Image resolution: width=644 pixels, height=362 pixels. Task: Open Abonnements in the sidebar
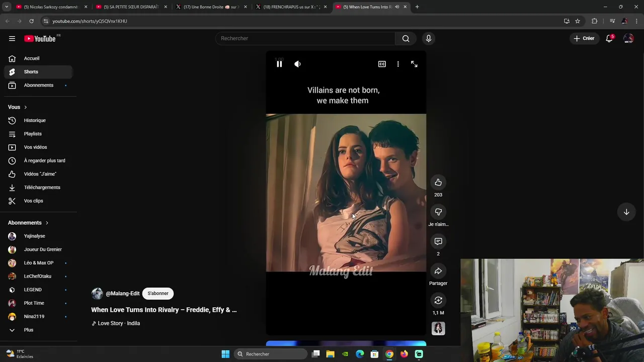[x=38, y=85]
